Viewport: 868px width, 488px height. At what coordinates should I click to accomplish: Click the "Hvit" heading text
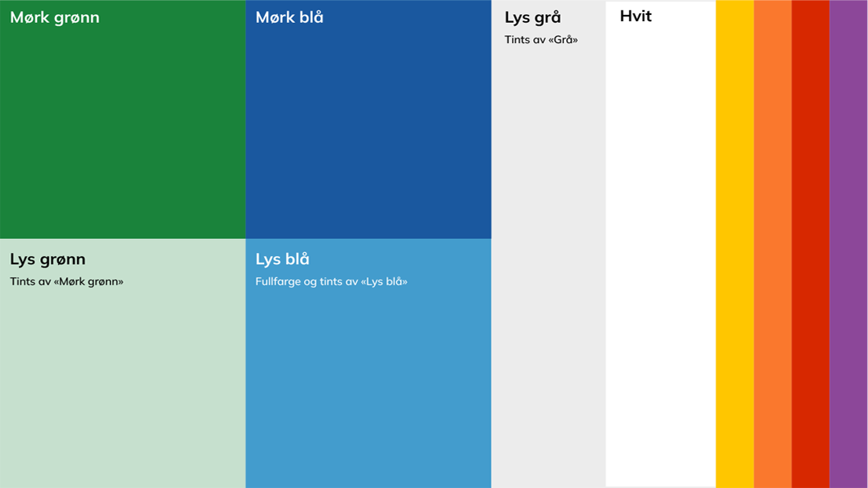[635, 17]
